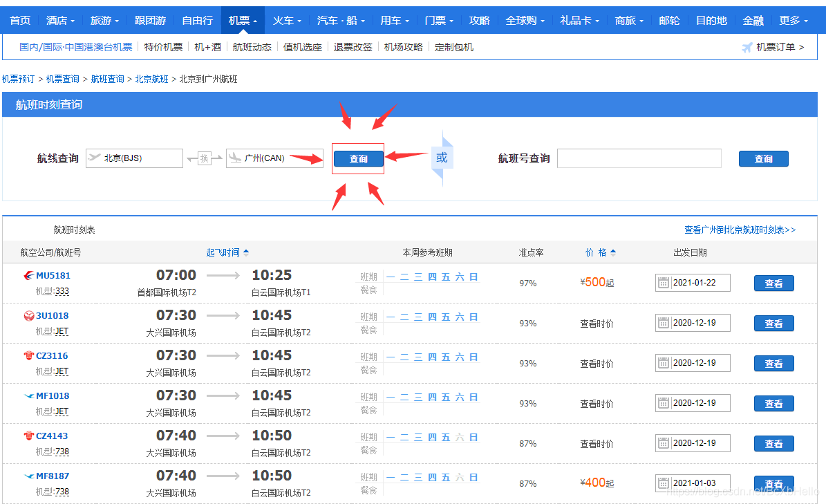Click the 机+酒 submenu link
The height and width of the screenshot is (504, 826).
[x=207, y=48]
